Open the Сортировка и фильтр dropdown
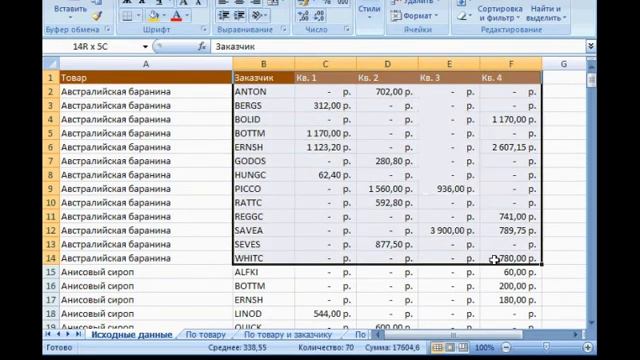Viewport: 640px width, 360px height. pos(500,13)
